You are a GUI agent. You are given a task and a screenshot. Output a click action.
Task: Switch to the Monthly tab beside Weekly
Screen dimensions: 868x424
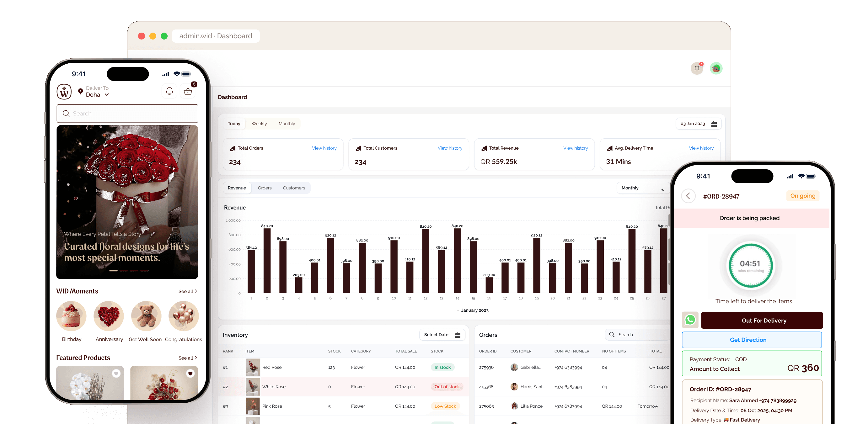[287, 124]
